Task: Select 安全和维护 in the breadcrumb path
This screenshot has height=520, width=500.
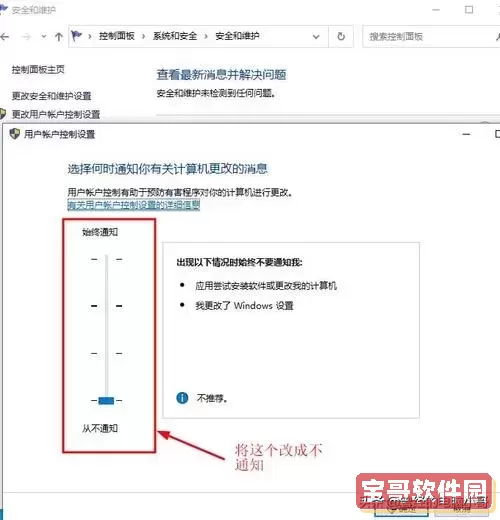Action: [x=237, y=36]
